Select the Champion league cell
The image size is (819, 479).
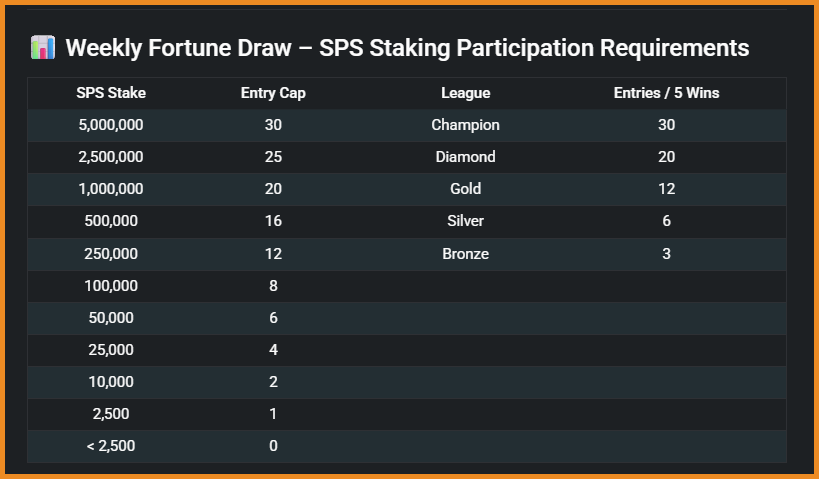(x=465, y=125)
